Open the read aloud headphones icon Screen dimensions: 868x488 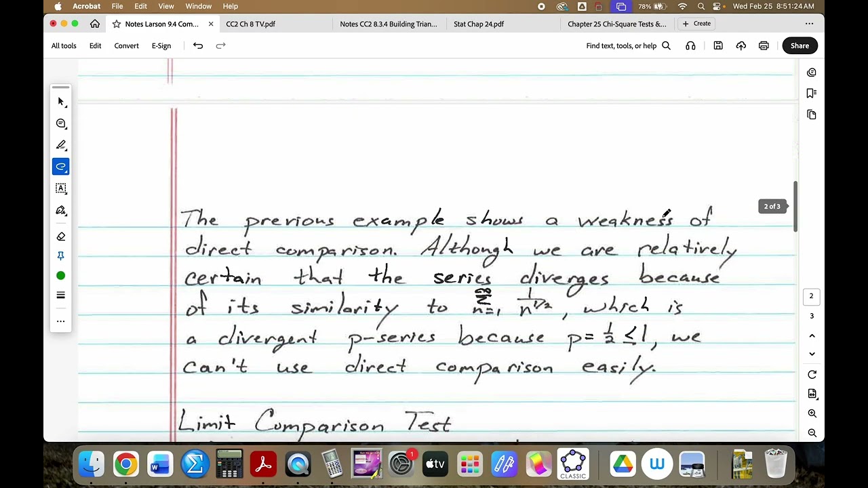(x=690, y=45)
